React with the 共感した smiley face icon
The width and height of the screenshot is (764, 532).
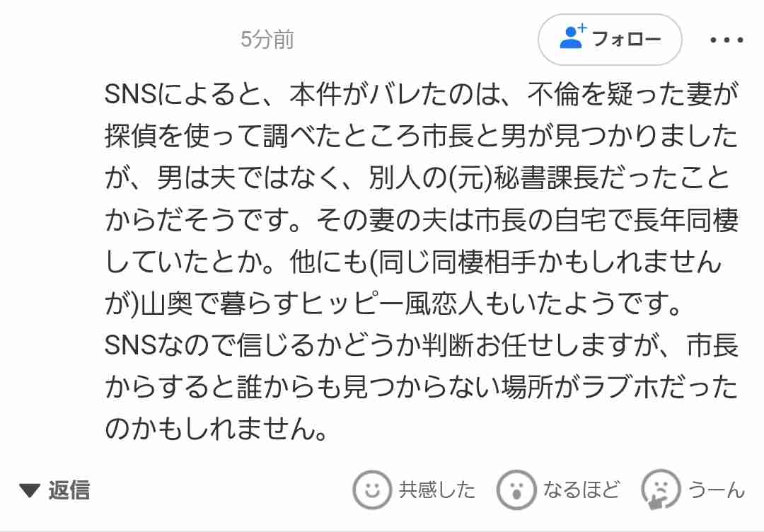(372, 490)
